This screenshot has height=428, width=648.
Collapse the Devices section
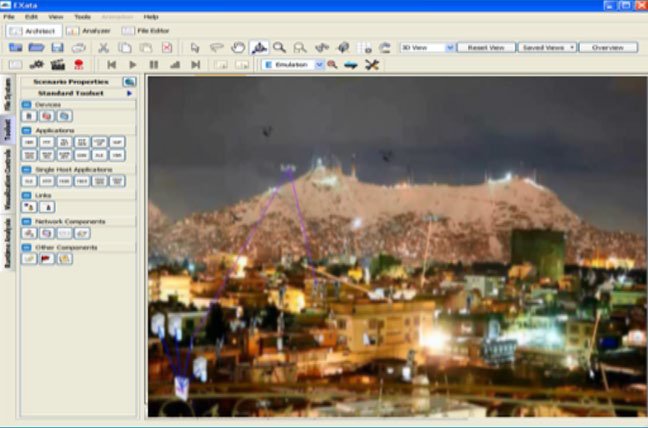26,104
